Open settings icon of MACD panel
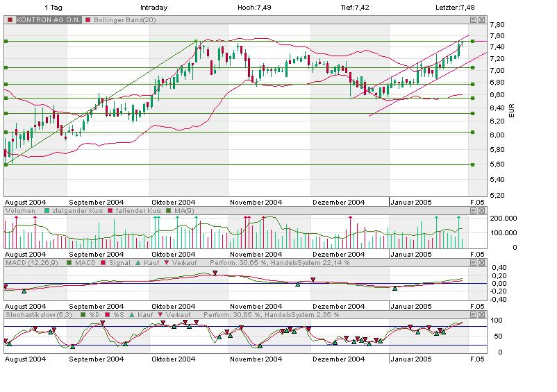557x392 pixels. (472, 263)
